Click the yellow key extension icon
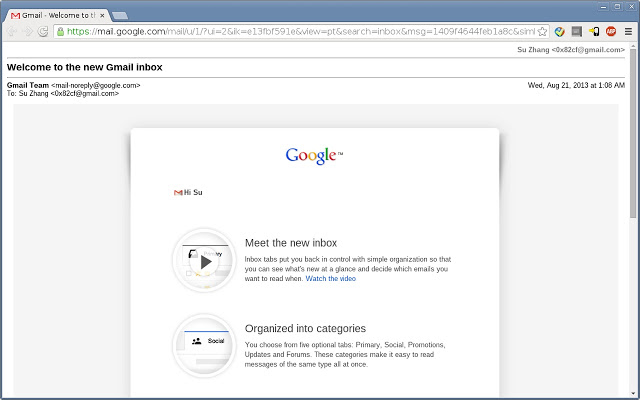This screenshot has width=640, height=400. 594,31
